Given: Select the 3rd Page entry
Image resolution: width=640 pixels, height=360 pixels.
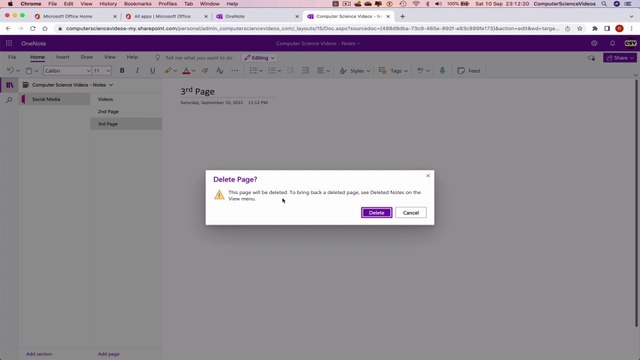Looking at the screenshot, I should click(x=126, y=124).
